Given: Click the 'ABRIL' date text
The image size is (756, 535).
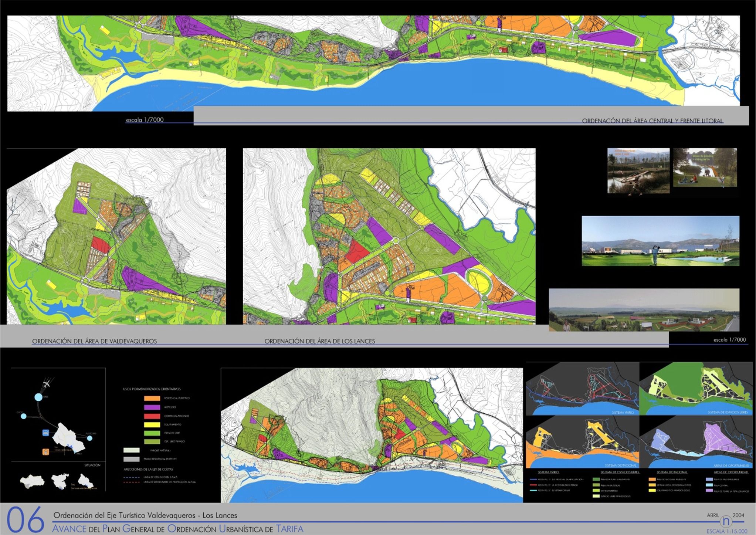Looking at the screenshot, I should 713,515.
